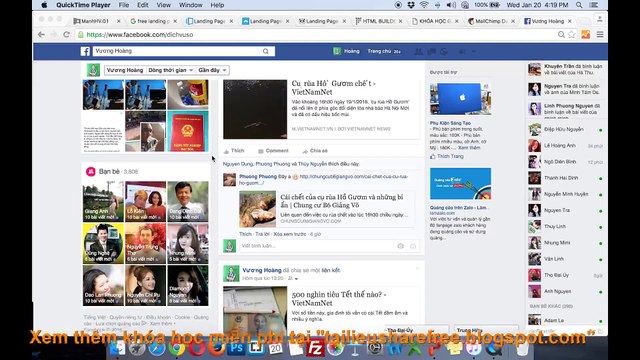Open the Dòng thời gian dropdown
640x360 pixels.
[x=170, y=70]
